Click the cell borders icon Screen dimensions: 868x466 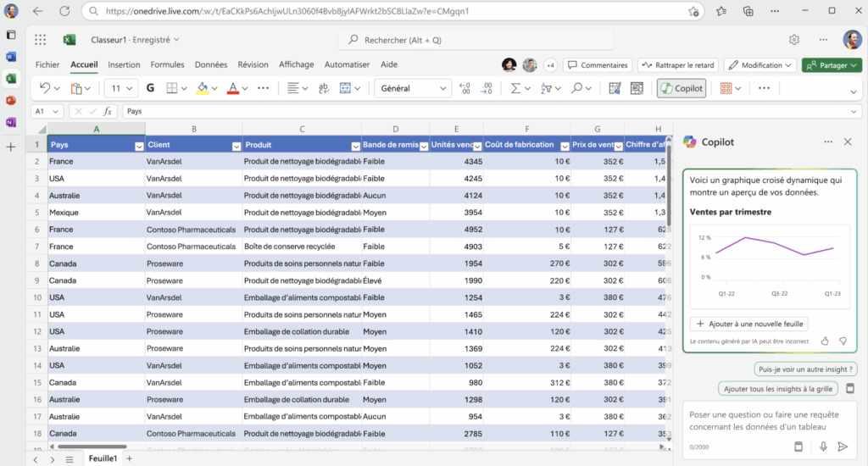click(x=172, y=88)
